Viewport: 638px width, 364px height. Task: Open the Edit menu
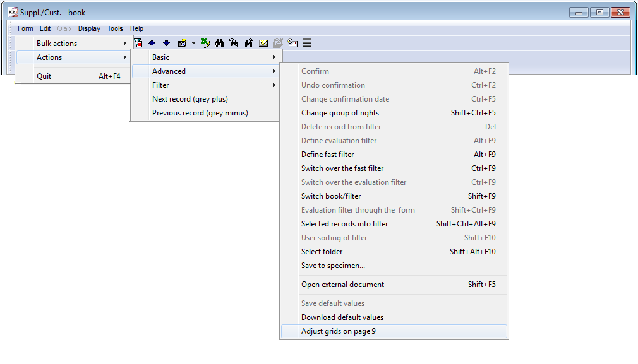pos(45,28)
